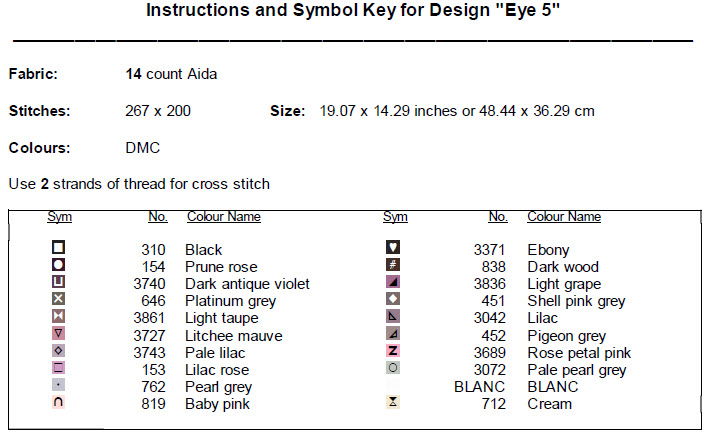Select the Baby pink arch symbol
Viewport: 710px width, 435px height.
click(58, 402)
